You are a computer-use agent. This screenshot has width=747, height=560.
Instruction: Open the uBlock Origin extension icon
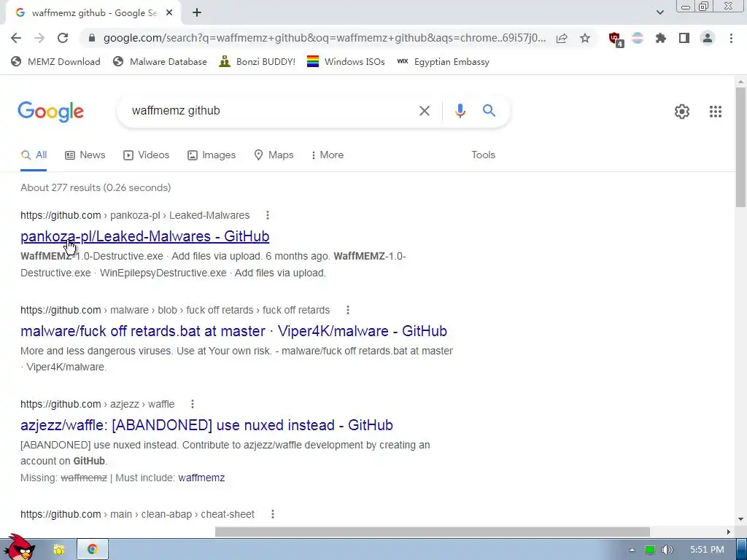pos(616,39)
